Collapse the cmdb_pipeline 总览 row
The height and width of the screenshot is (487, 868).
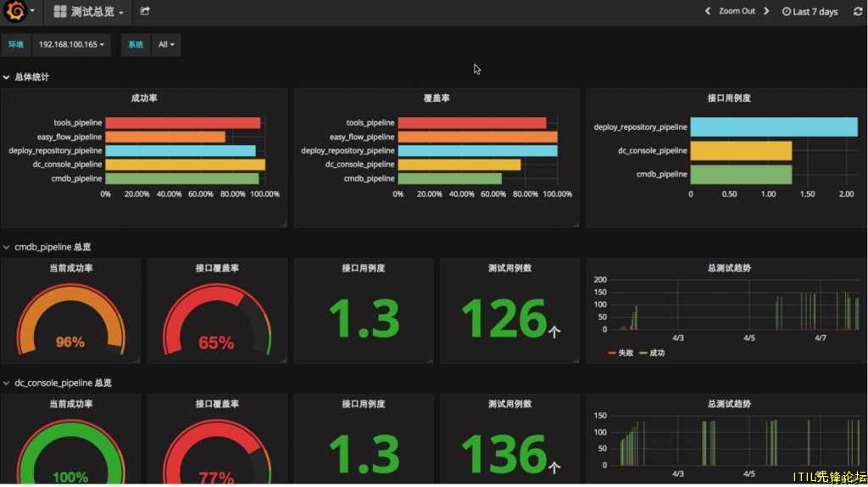[47, 247]
